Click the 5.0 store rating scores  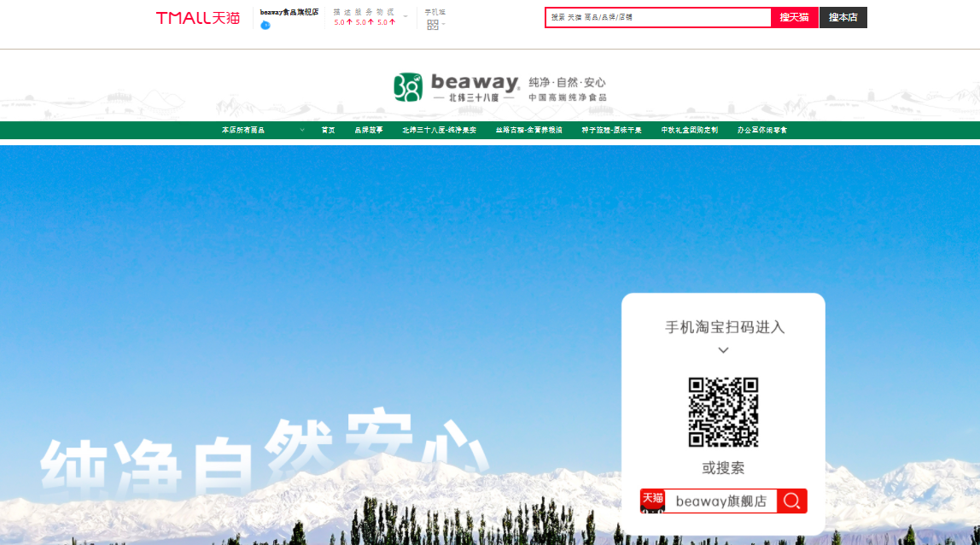point(365,22)
